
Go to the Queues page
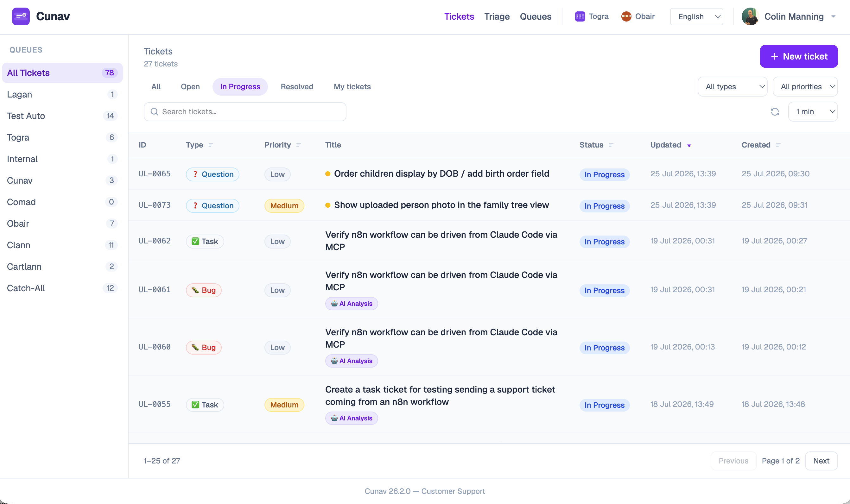[536, 16]
